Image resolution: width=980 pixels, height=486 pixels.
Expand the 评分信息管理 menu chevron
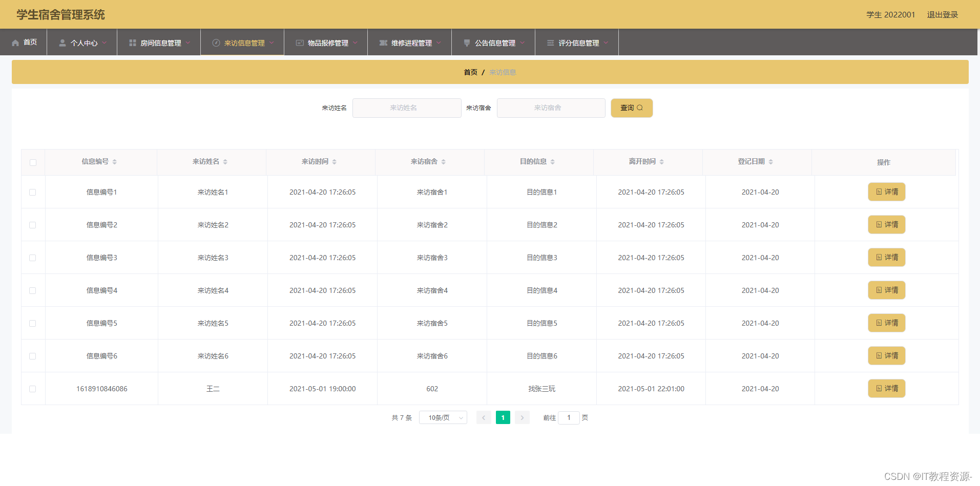click(606, 43)
